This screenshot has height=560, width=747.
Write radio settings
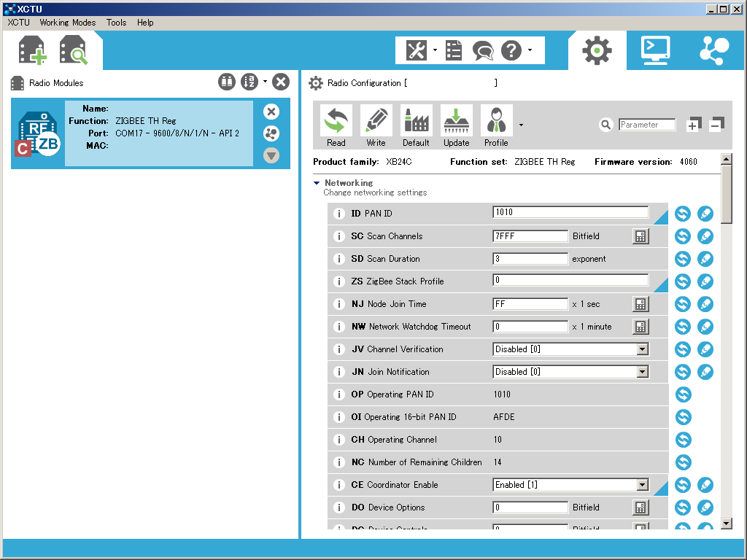376,125
